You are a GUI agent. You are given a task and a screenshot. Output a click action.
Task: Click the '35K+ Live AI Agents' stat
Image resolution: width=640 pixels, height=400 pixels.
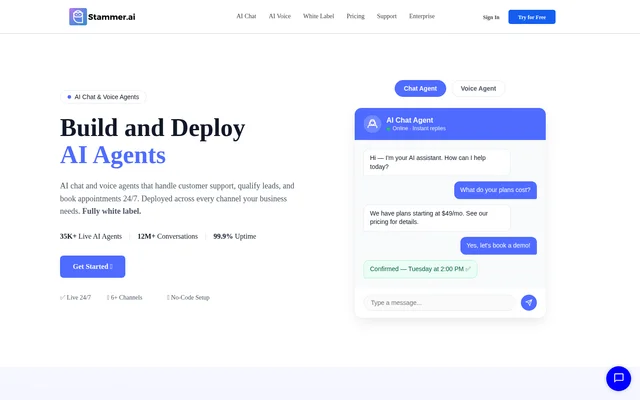91,236
